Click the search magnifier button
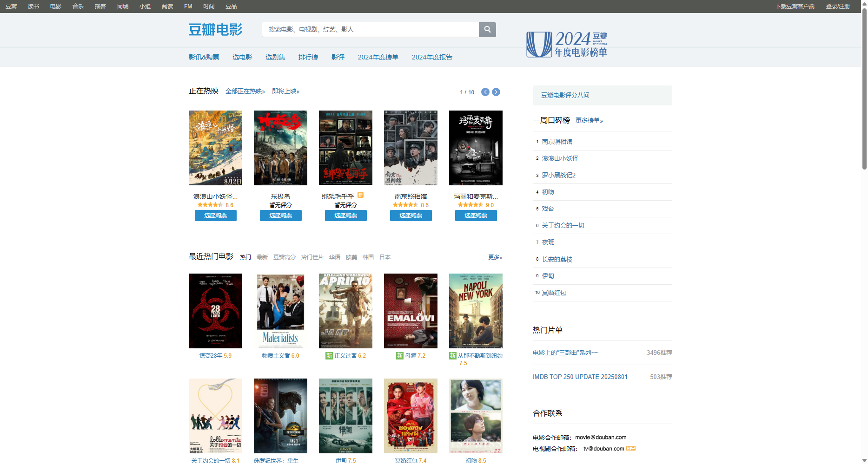The width and height of the screenshot is (868, 464). [x=487, y=29]
